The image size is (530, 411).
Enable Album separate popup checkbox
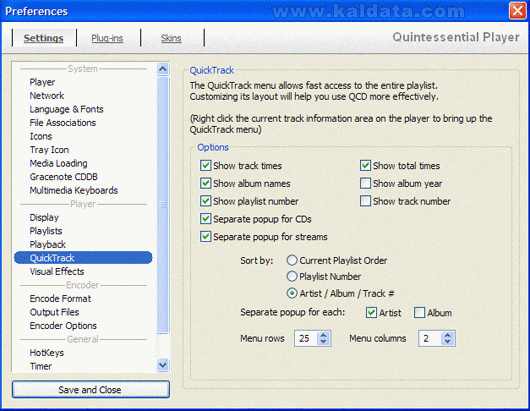click(x=419, y=313)
